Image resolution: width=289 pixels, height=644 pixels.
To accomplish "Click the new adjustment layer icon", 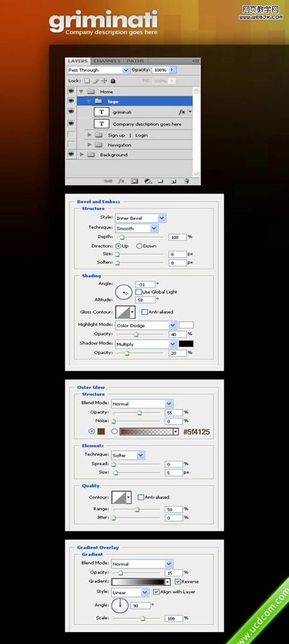I will point(148,181).
